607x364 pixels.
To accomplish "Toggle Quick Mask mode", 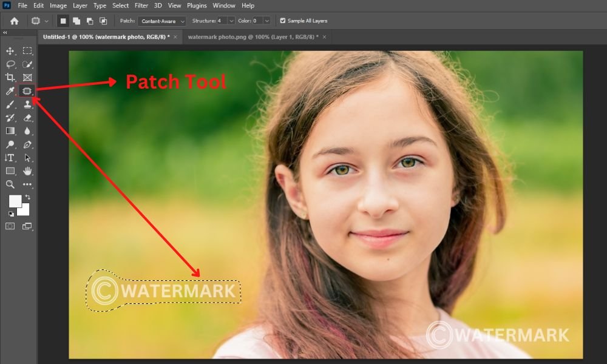I will click(10, 226).
